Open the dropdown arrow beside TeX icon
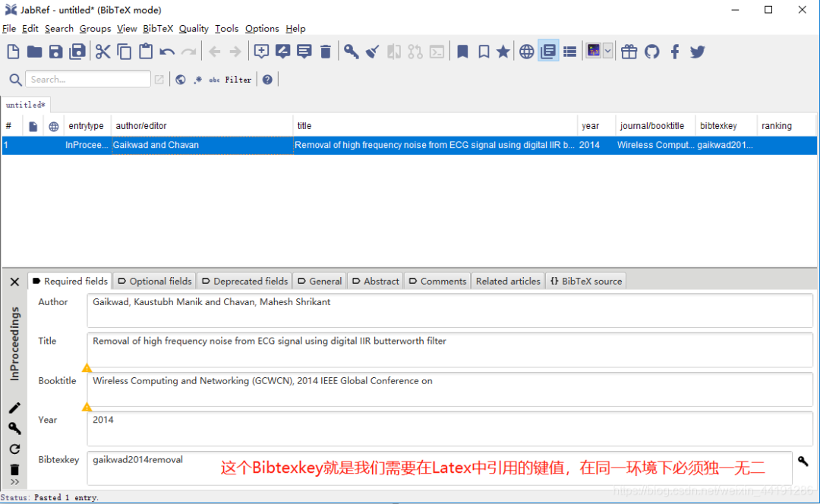Image resolution: width=820 pixels, height=504 pixels. [607, 51]
